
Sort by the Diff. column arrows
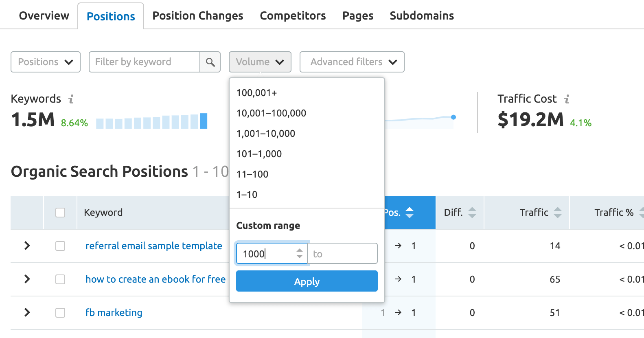point(472,213)
